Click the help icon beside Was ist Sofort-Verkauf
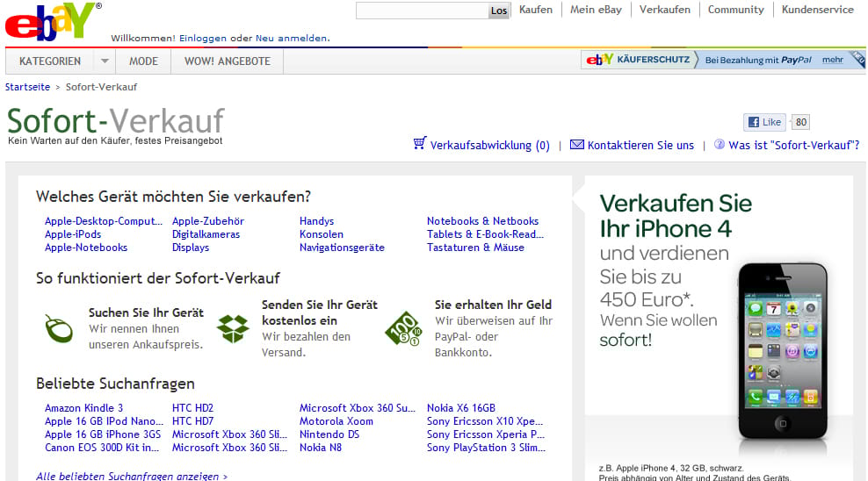This screenshot has height=481, width=868. pos(720,144)
